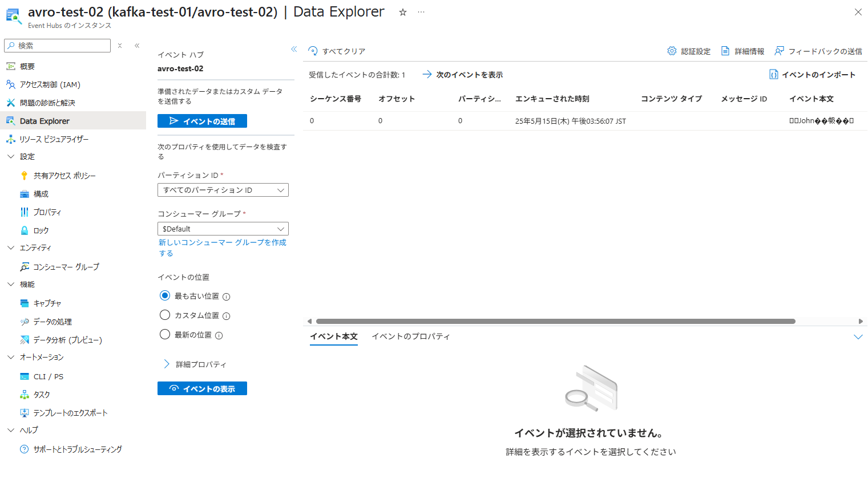Click the left arrow of the horizontal scrollbar
The image size is (868, 483).
pos(309,321)
